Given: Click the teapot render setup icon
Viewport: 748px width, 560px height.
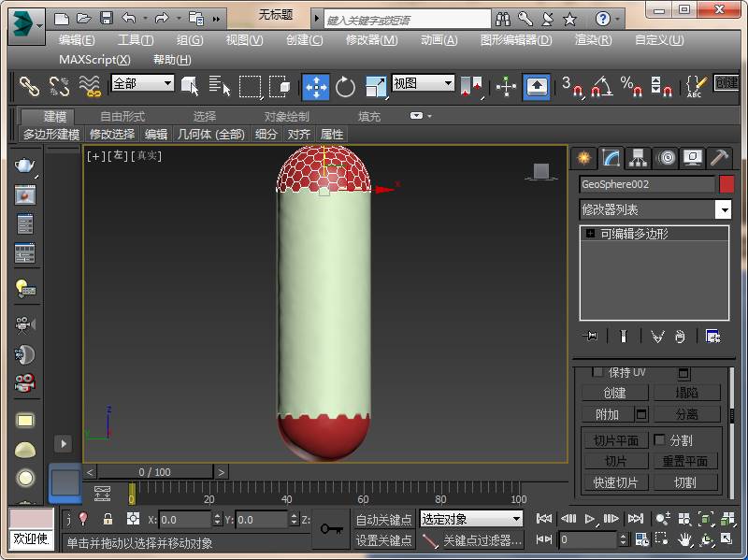Looking at the screenshot, I should (25, 165).
